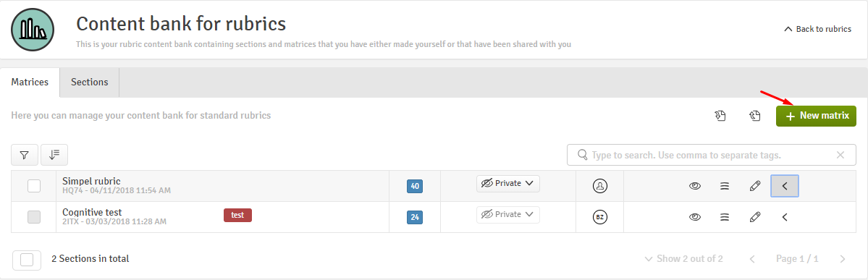The height and width of the screenshot is (280, 868).
Task: Open the lines icon for Cognitive test
Action: coord(724,218)
